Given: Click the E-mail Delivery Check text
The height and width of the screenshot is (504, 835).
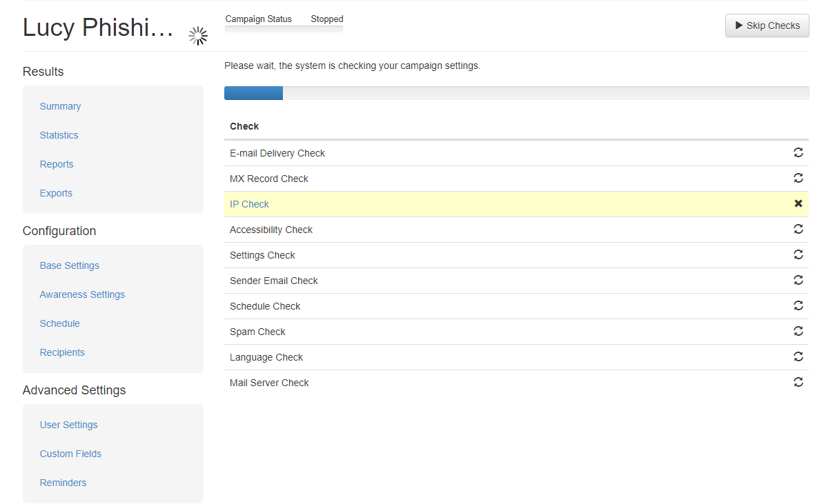Looking at the screenshot, I should 277,153.
